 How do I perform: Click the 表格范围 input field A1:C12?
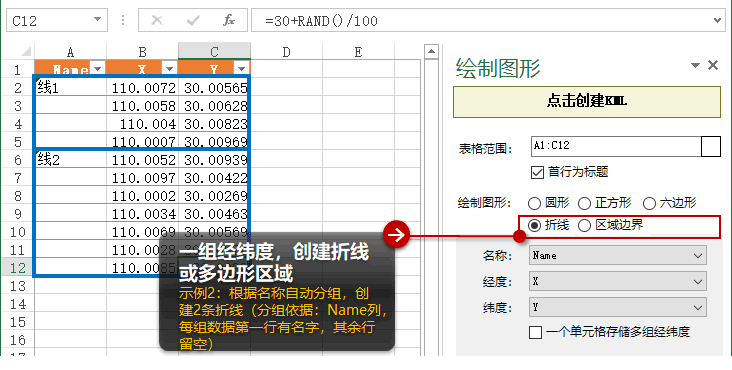[x=616, y=147]
